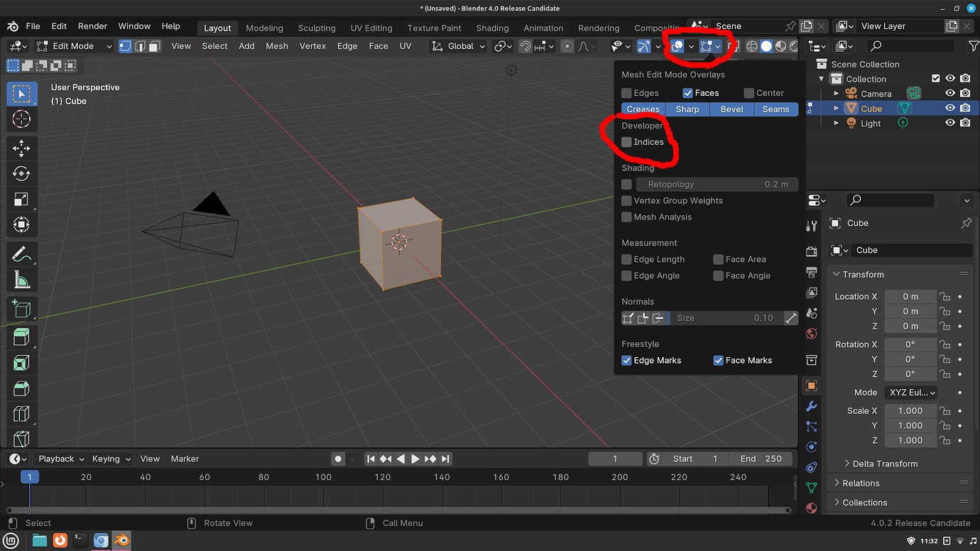Open the Edit Mode dropdown
This screenshot has width=980, height=551.
(x=74, y=46)
